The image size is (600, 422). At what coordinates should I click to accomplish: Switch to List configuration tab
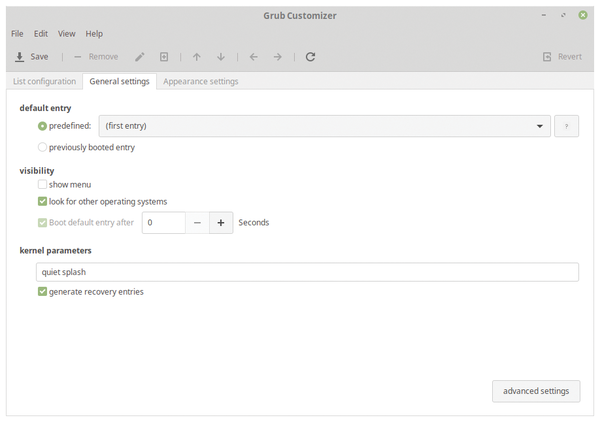(44, 81)
